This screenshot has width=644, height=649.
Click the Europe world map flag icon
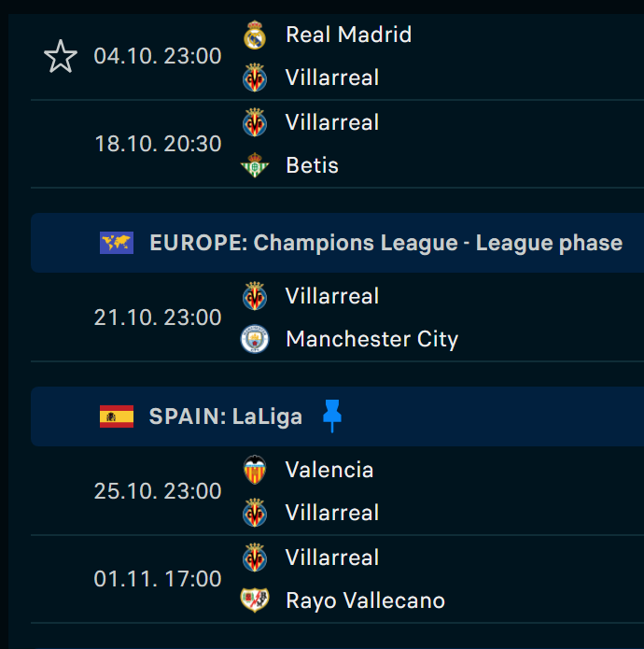tap(117, 243)
